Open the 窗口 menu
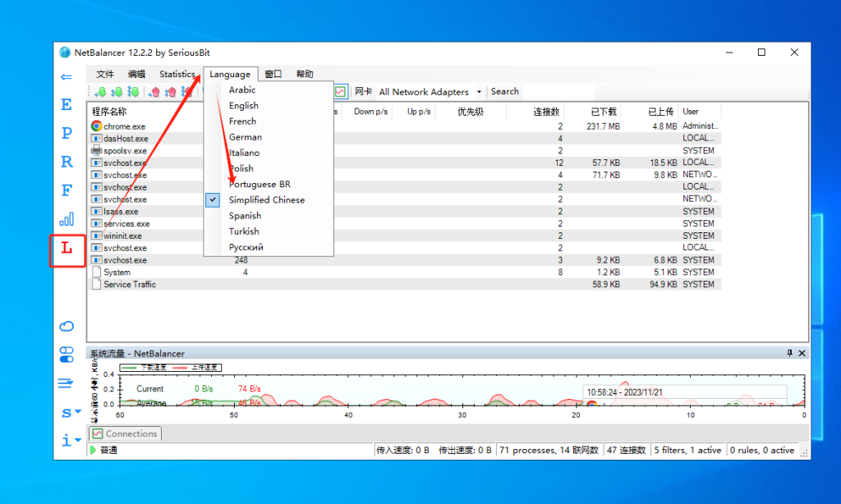Image resolution: width=841 pixels, height=504 pixels. tap(273, 74)
